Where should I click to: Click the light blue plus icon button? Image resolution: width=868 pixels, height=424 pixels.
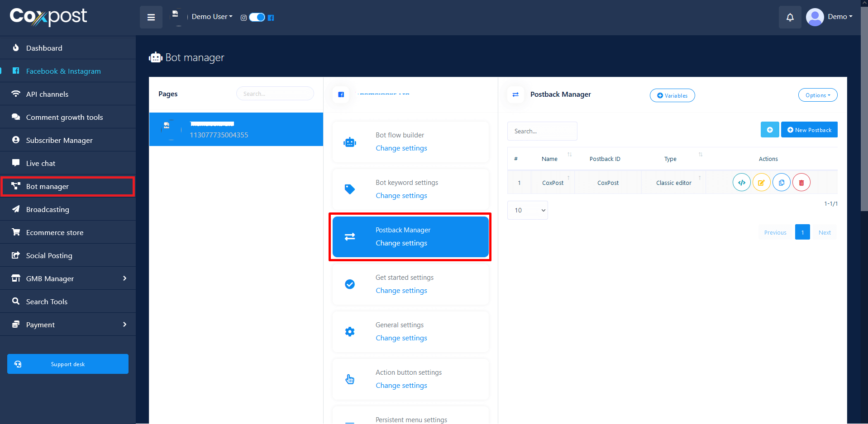[769, 130]
